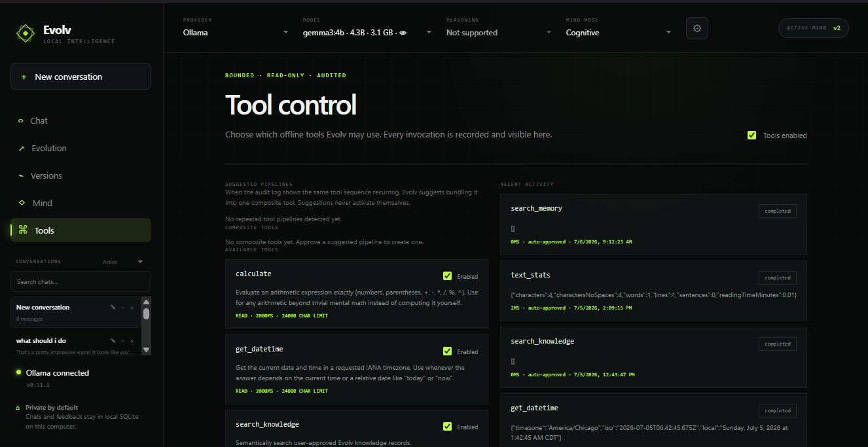Toggle the search_knowledge tool Enabled checkbox

[x=447, y=427]
